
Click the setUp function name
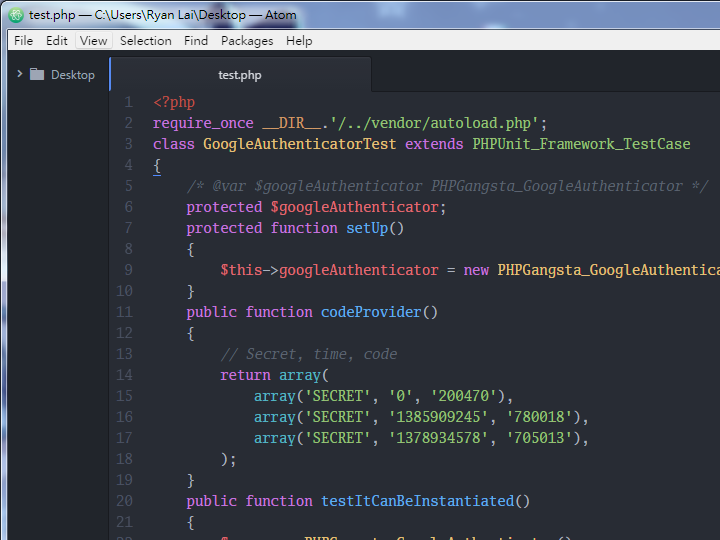coord(367,228)
